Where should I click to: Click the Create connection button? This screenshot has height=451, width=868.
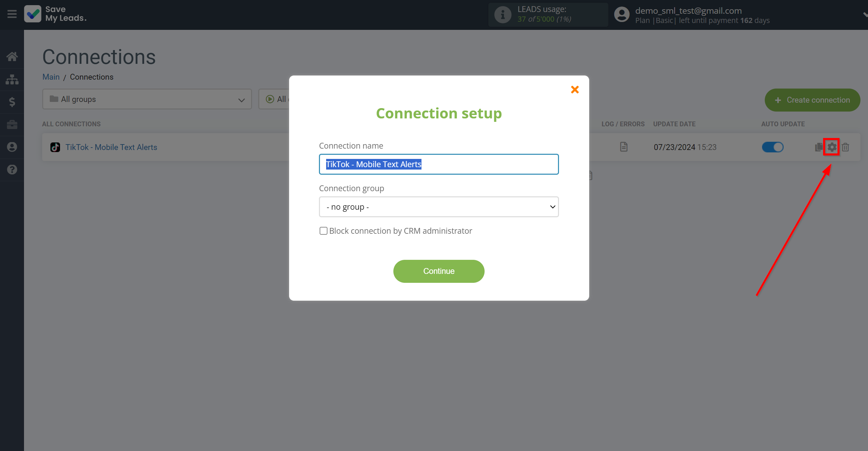(812, 100)
